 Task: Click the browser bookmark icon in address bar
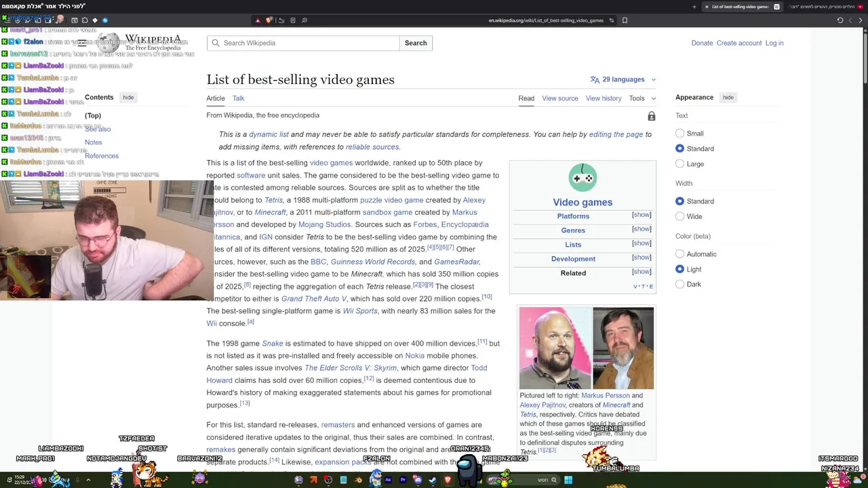point(625,20)
